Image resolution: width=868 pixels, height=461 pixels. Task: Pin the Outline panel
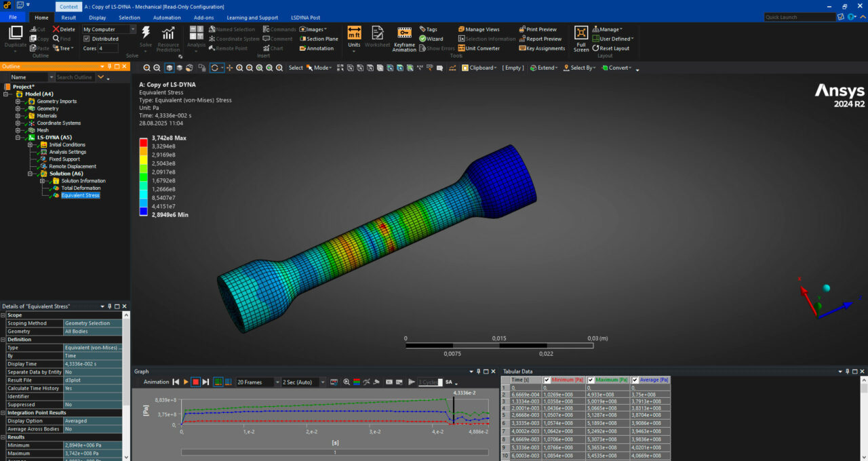pyautogui.click(x=109, y=66)
